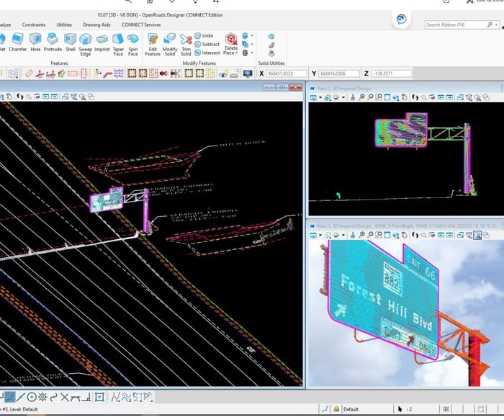Select the Sweep Edge tool
This screenshot has width=504, height=420.
tap(85, 45)
